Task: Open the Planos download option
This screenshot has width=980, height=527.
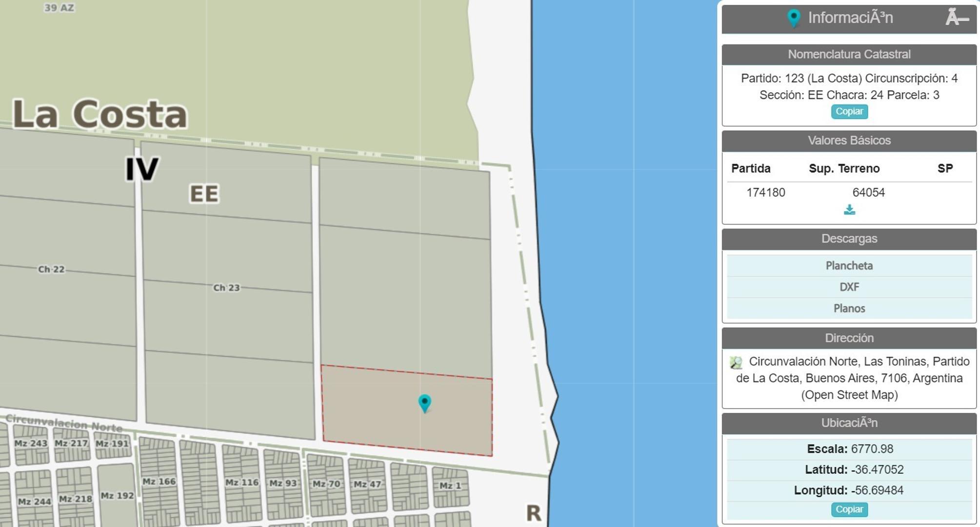Action: point(849,308)
